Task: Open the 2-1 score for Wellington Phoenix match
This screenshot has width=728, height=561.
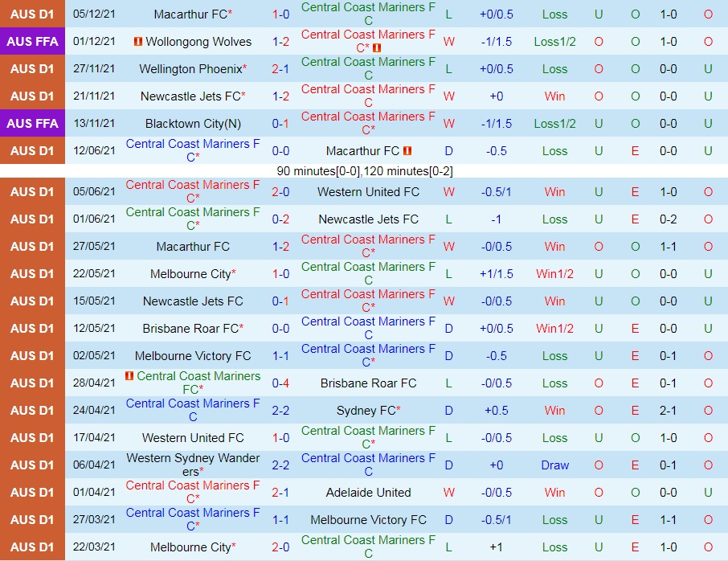Action: pyautogui.click(x=281, y=69)
